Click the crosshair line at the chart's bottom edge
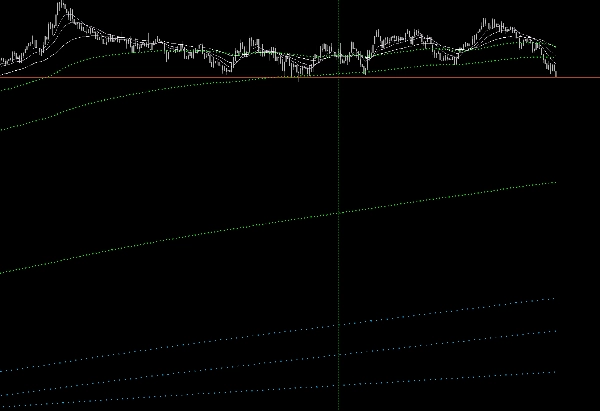This screenshot has height=411, width=600. click(339, 405)
